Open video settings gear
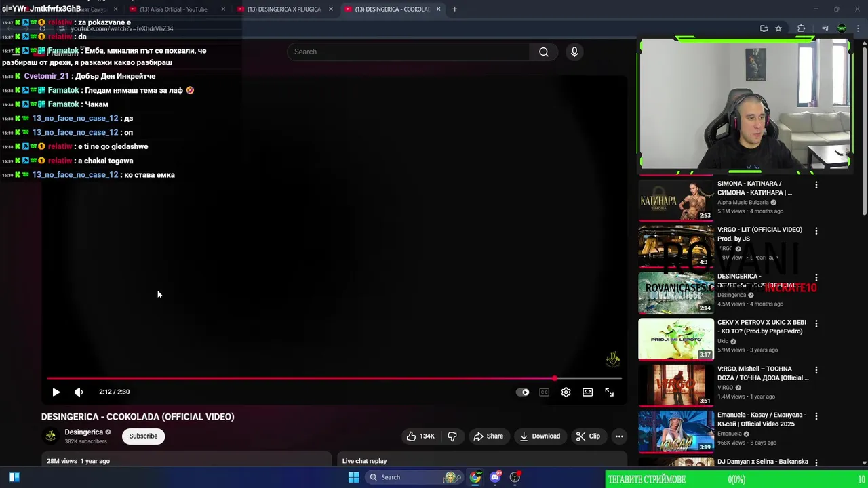 (x=566, y=392)
